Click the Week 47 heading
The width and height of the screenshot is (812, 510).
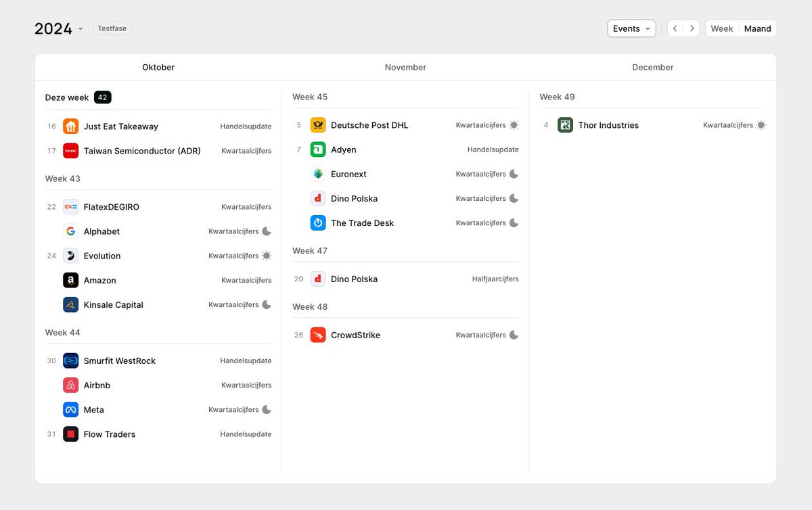pyautogui.click(x=310, y=251)
